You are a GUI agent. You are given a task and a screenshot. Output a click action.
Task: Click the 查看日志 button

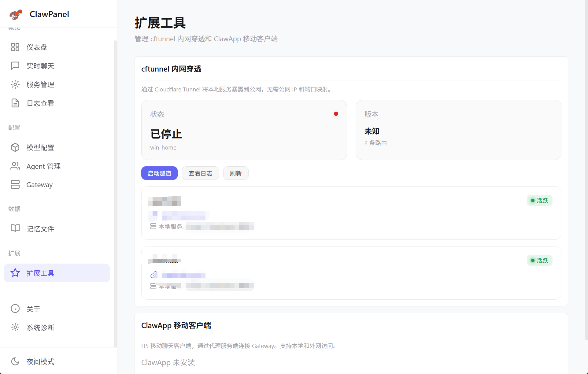200,173
